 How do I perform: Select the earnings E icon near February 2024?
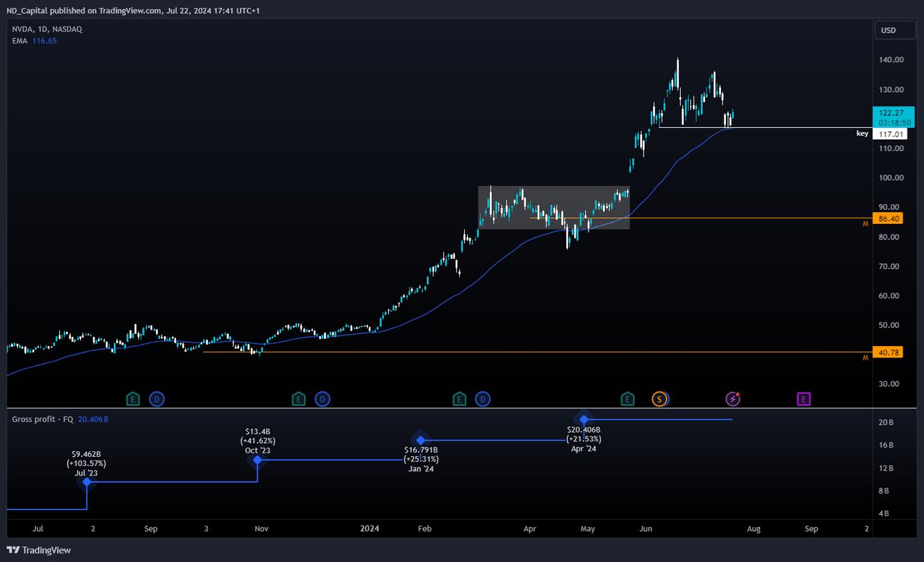(x=460, y=399)
